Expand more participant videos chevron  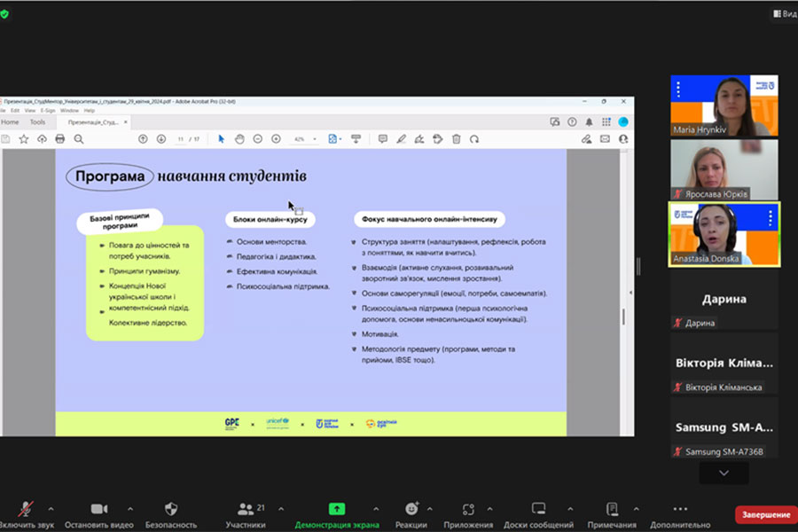(724, 473)
